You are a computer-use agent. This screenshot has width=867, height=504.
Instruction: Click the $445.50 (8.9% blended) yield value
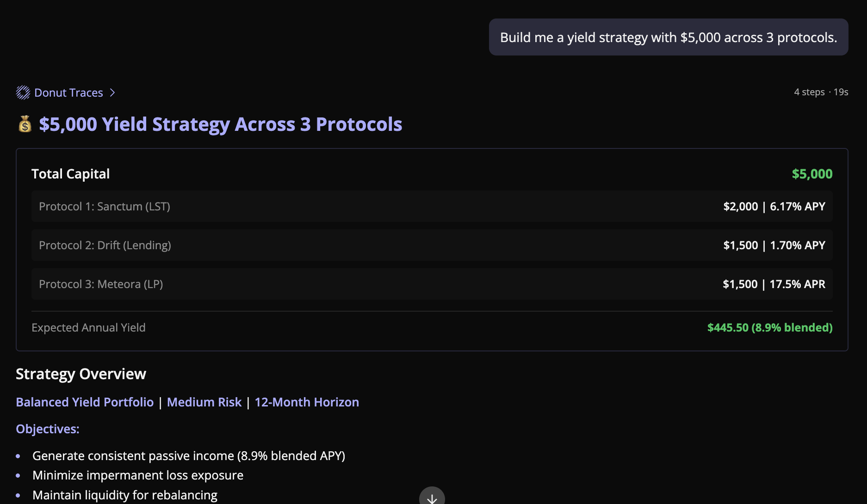coord(769,327)
